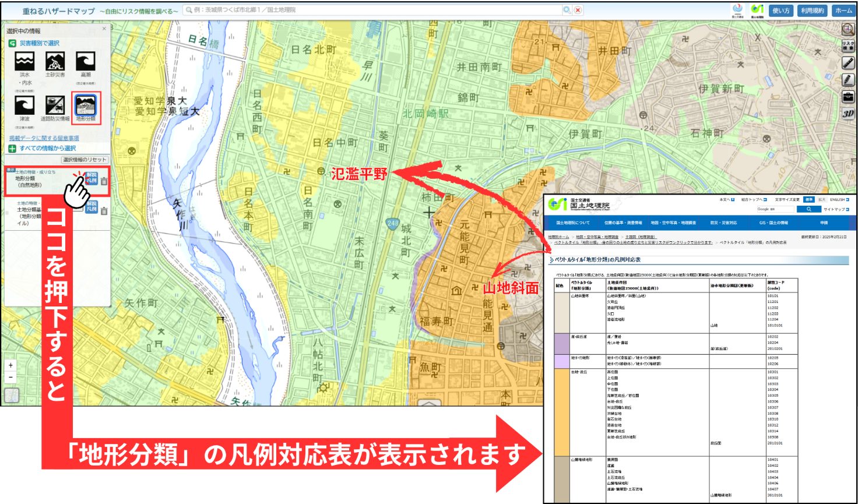
Task: Toggle the 表示 badge on 地形分類 layer
Action: pos(10,170)
